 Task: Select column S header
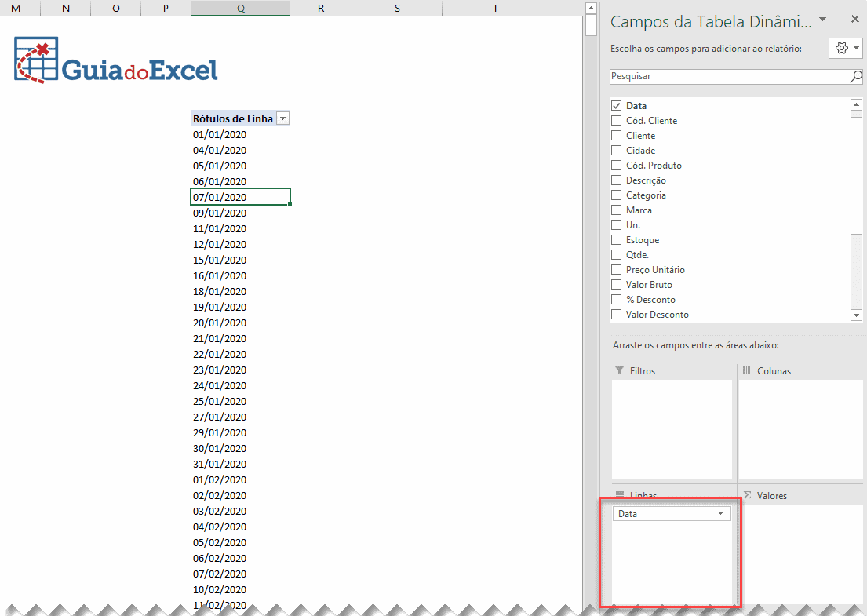pyautogui.click(x=397, y=8)
